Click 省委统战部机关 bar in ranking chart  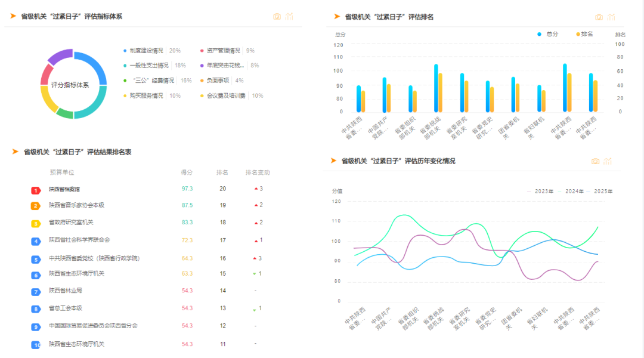click(436, 88)
